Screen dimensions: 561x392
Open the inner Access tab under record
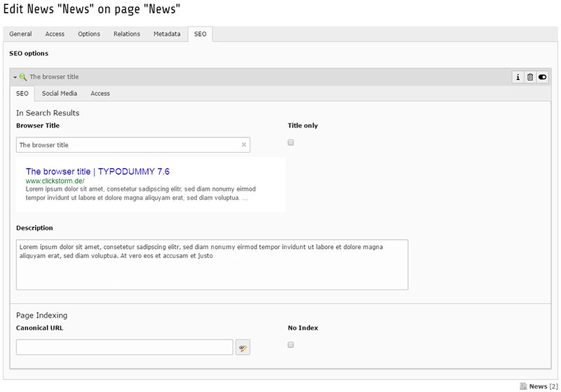point(100,93)
